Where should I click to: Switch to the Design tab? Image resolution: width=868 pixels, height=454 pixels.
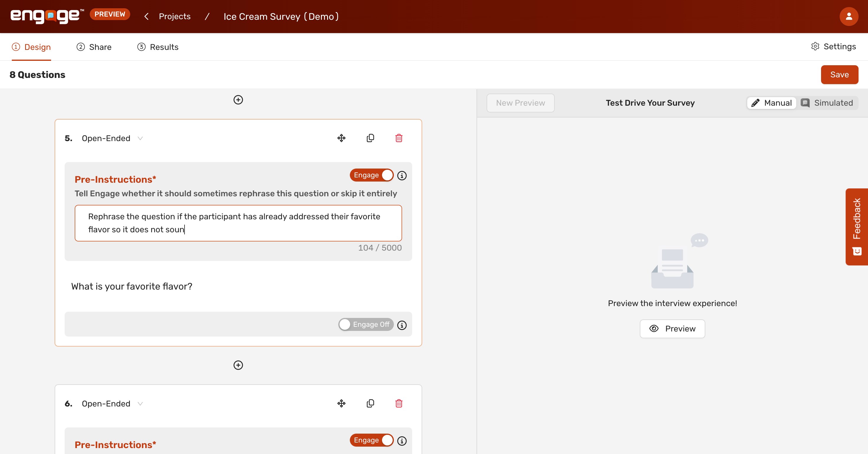[x=31, y=47]
